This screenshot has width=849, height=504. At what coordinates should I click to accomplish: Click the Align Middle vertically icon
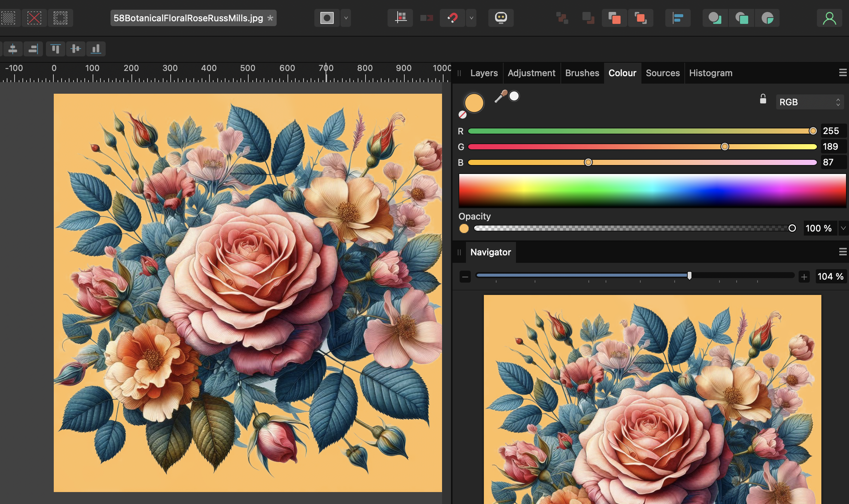point(76,49)
